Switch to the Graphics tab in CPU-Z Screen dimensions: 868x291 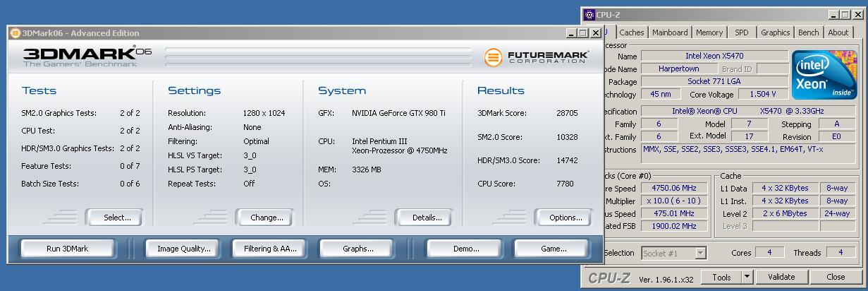pyautogui.click(x=775, y=32)
